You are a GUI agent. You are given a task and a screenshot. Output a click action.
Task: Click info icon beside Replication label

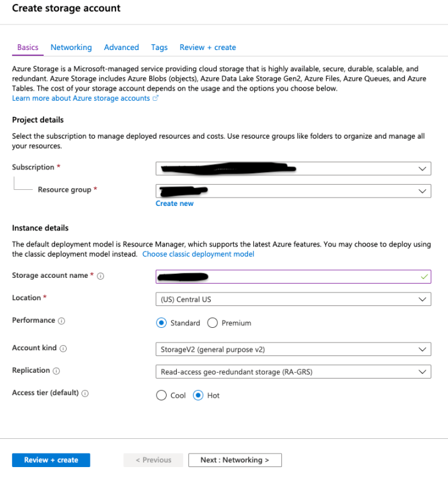tap(56, 371)
